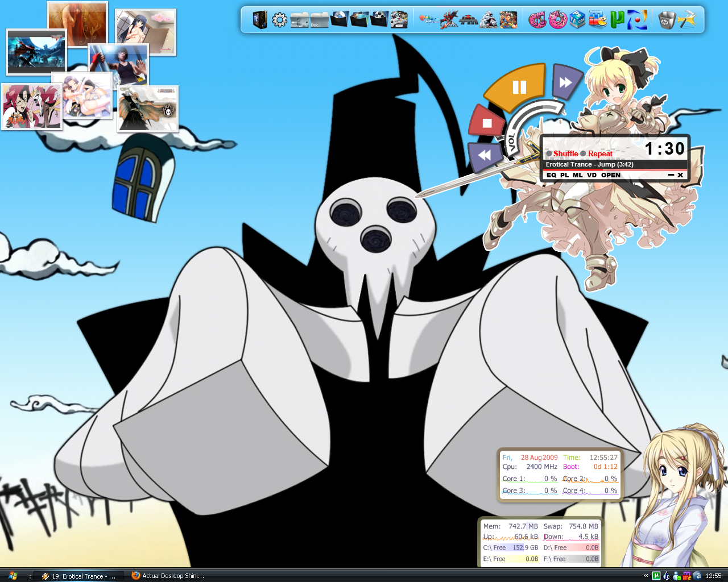Viewport: 728px width, 582px height.
Task: Skip to the next track
Action: [566, 83]
